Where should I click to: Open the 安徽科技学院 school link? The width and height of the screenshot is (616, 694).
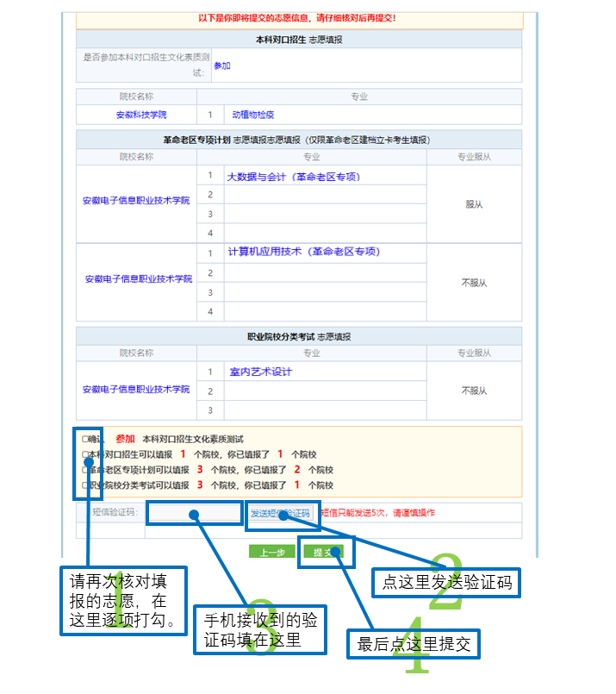[141, 115]
